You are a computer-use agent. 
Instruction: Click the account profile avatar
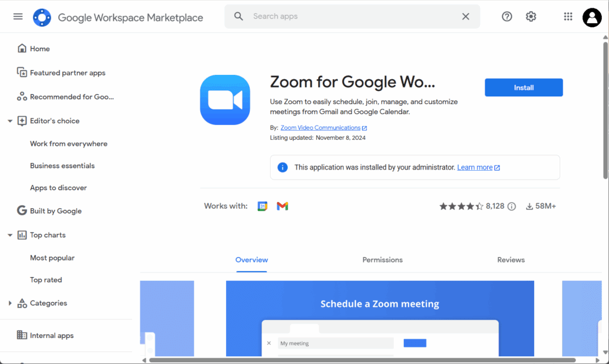592,17
